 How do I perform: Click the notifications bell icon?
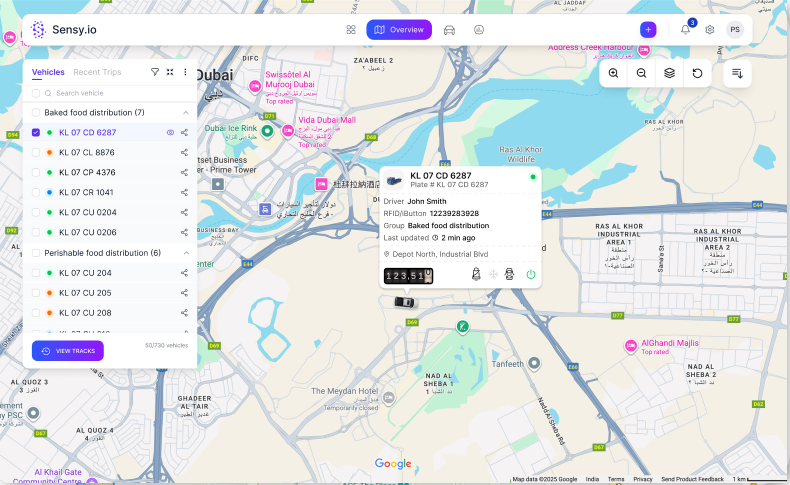(685, 30)
